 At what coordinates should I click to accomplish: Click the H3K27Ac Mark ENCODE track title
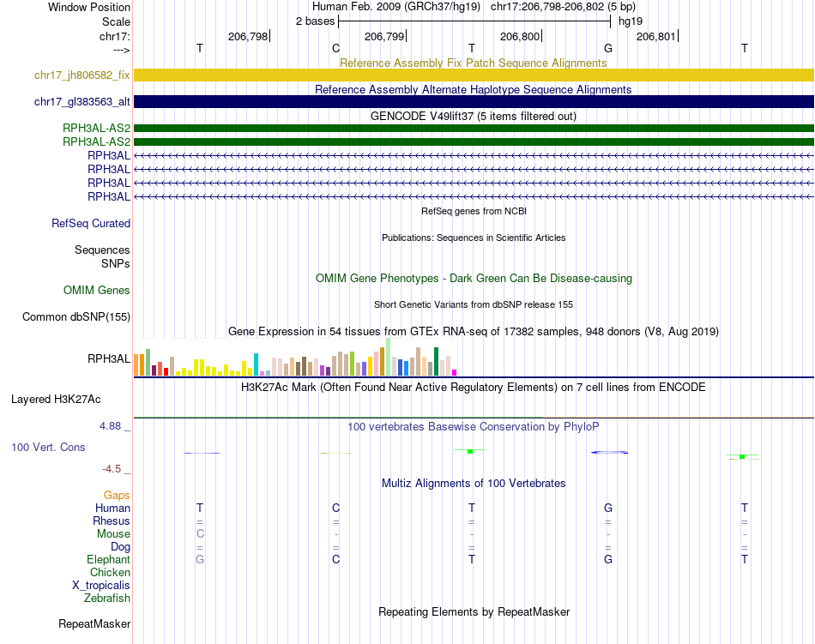[x=474, y=388]
